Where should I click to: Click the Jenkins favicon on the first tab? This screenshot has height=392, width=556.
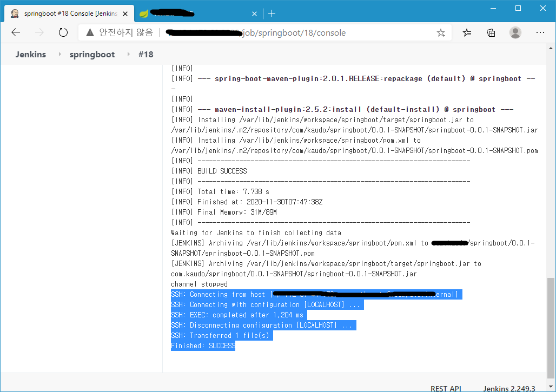point(15,14)
